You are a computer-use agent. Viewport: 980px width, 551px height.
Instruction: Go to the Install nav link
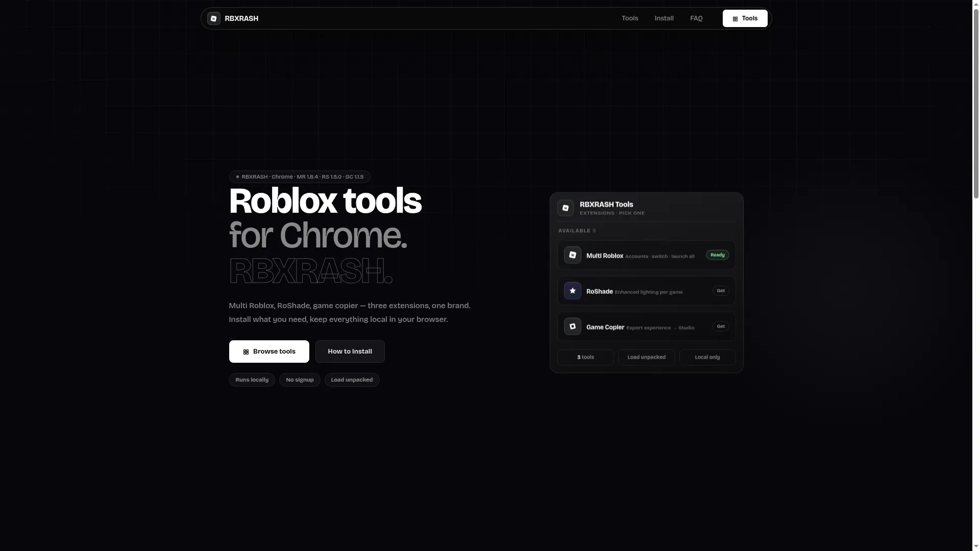(664, 18)
